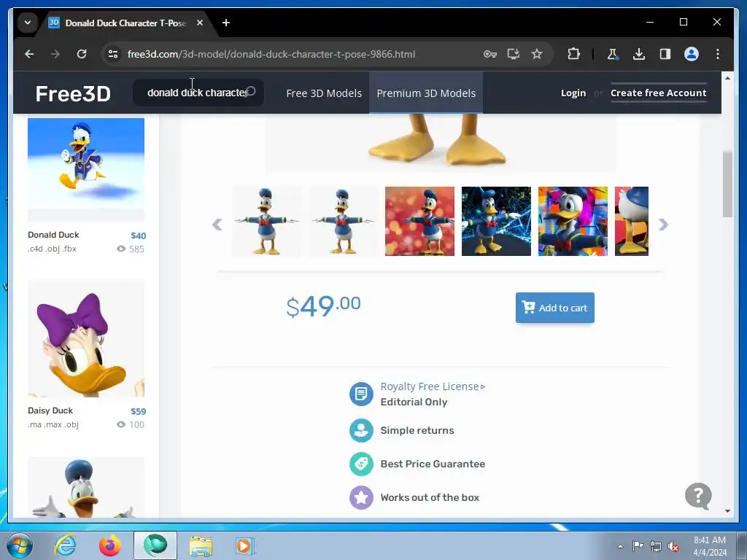Screen dimensions: 747x560
Task: Open the Downloads icon in toolbar
Action: [x=639, y=54]
